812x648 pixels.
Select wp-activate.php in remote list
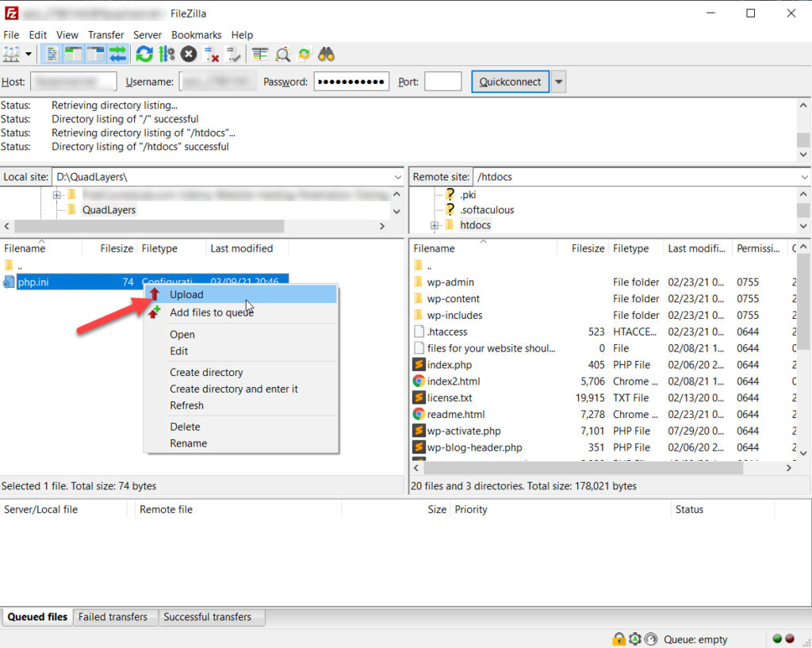[463, 431]
